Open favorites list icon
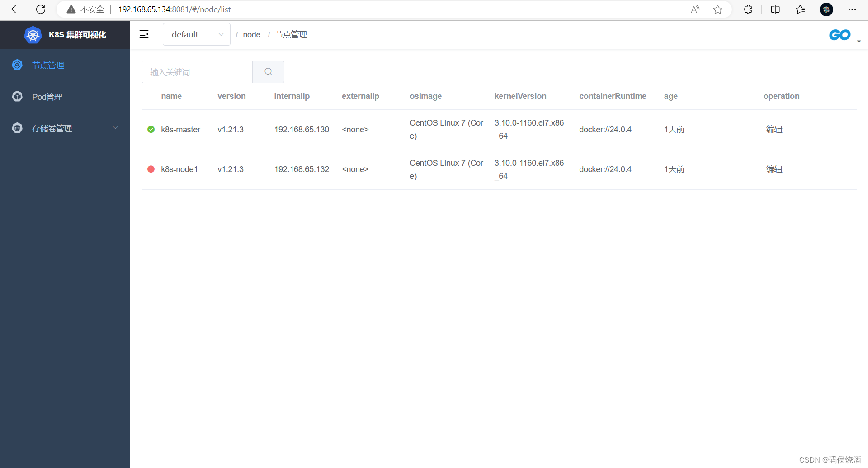The width and height of the screenshot is (868, 468). [x=800, y=9]
